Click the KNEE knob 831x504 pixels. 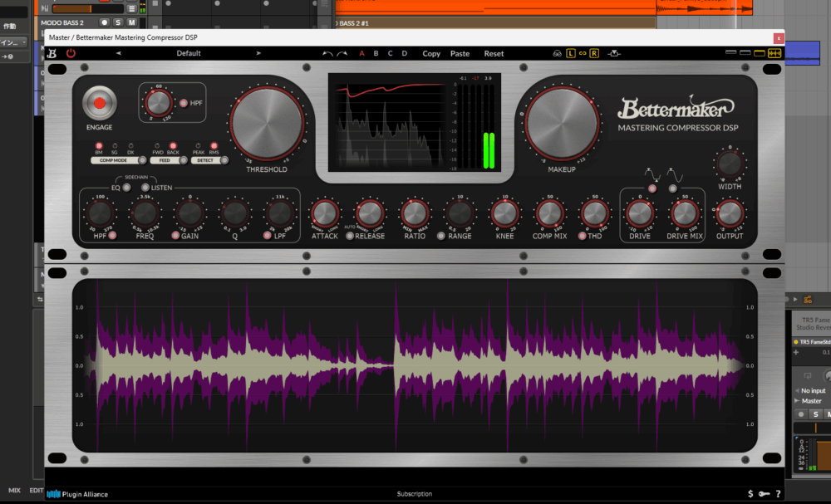[504, 213]
